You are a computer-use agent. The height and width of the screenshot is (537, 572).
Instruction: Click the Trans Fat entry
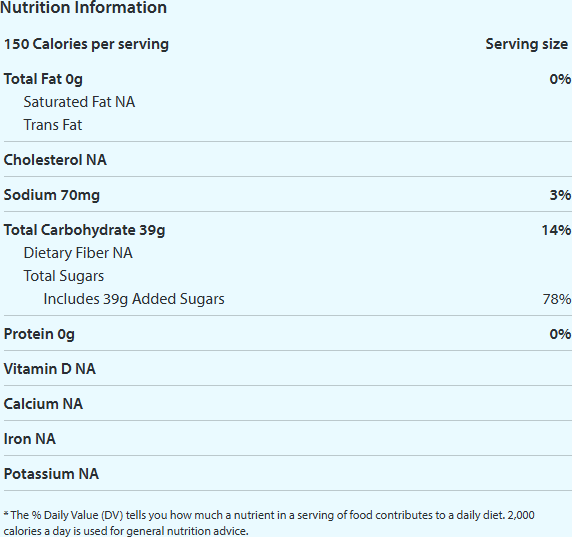pos(53,125)
